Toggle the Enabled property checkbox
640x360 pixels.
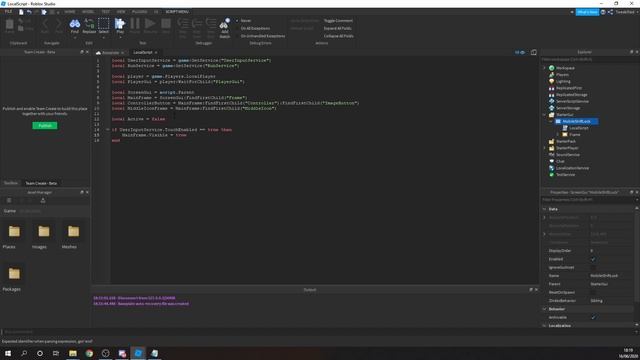(x=593, y=259)
